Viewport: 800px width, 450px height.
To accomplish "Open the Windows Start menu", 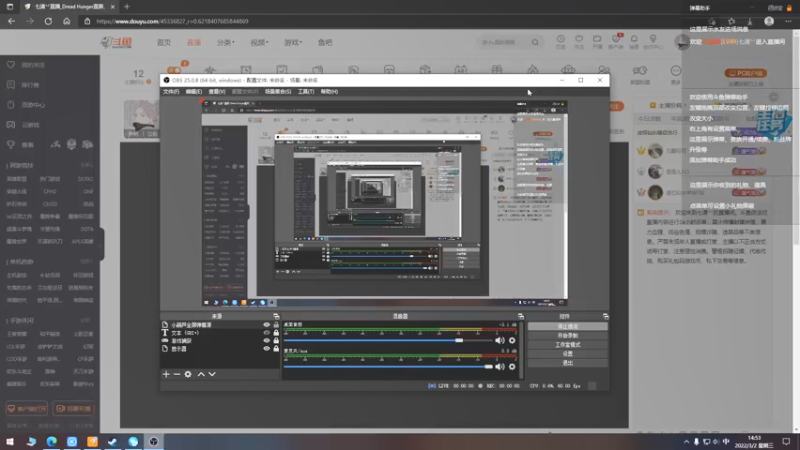I will (10, 441).
